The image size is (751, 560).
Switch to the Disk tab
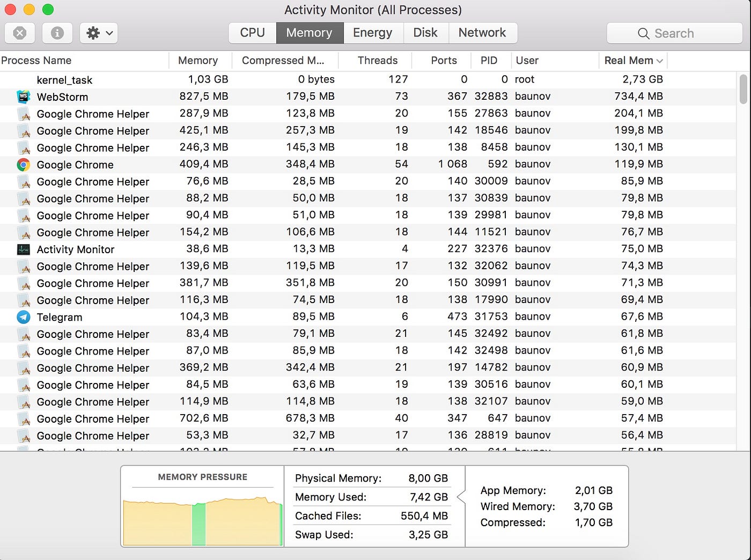pos(425,33)
